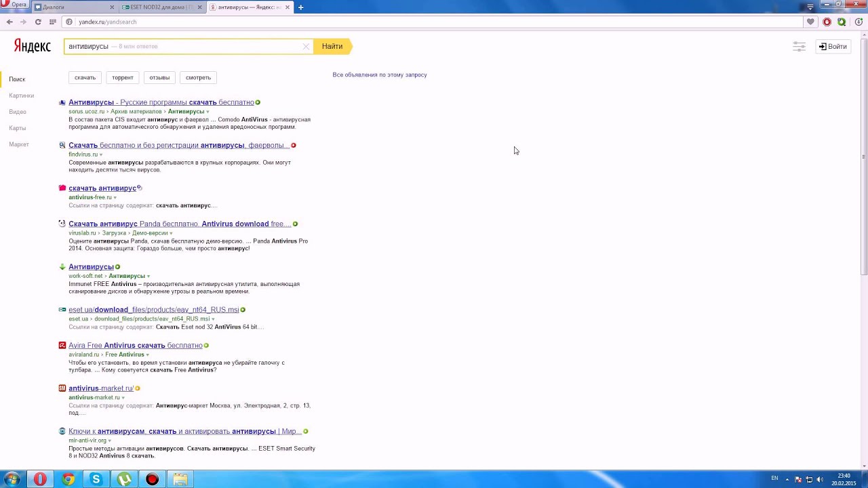
Task: Click the Войти login button
Action: (x=833, y=46)
